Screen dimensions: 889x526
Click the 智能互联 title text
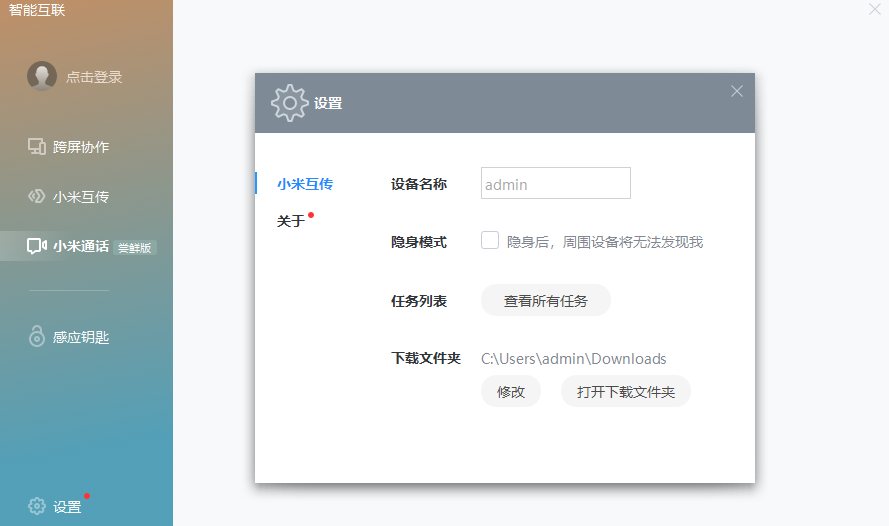tap(37, 10)
